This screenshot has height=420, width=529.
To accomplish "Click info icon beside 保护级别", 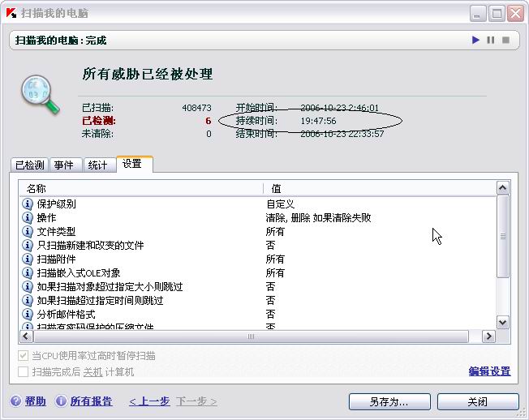I will point(28,204).
